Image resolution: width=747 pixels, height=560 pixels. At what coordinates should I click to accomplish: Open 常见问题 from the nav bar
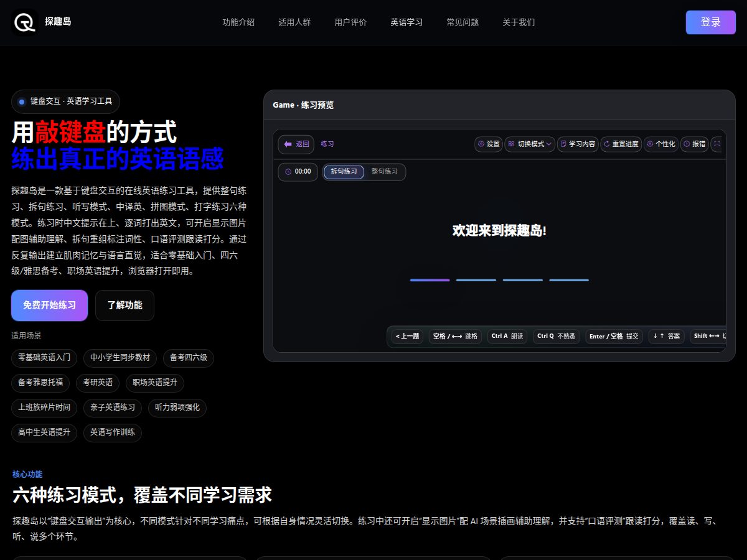point(463,22)
